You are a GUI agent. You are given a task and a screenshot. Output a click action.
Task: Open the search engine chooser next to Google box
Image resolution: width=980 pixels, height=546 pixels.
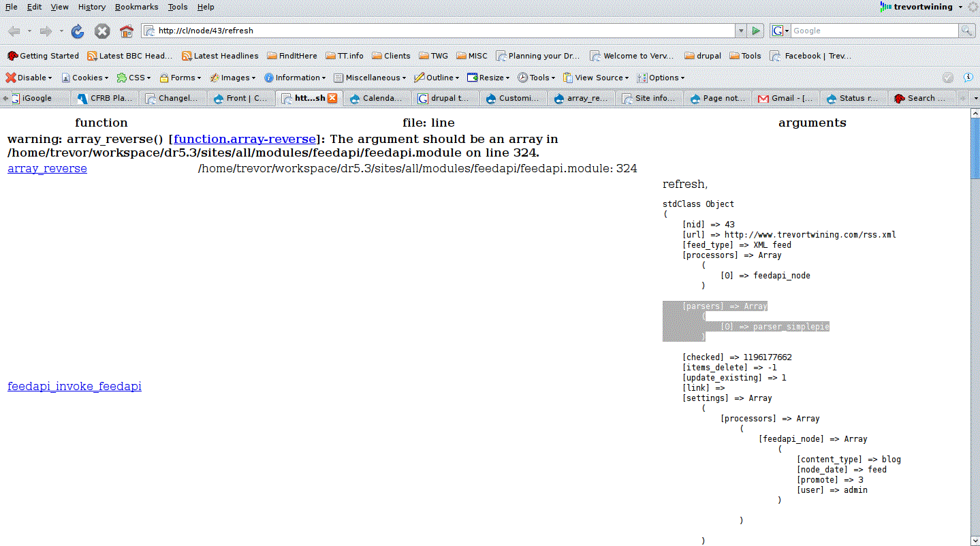pyautogui.click(x=778, y=31)
